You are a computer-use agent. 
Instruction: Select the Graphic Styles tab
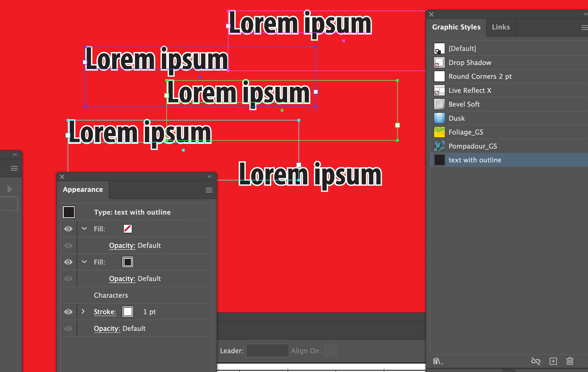click(456, 27)
